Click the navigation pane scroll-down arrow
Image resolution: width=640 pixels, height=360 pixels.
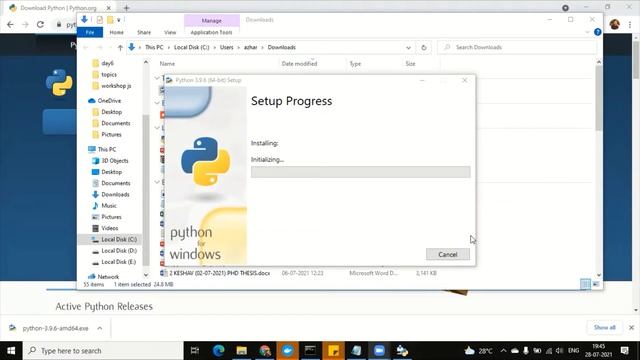[x=146, y=275]
